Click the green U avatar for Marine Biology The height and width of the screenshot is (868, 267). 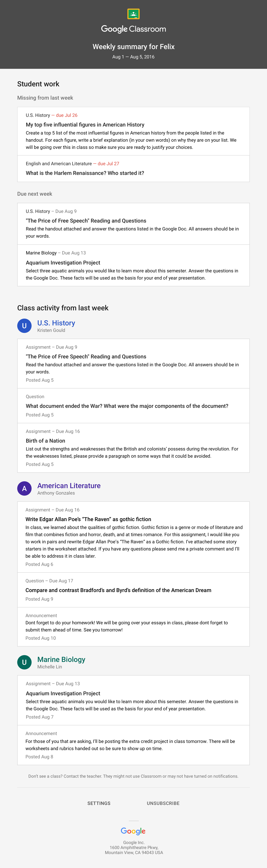[x=24, y=662]
